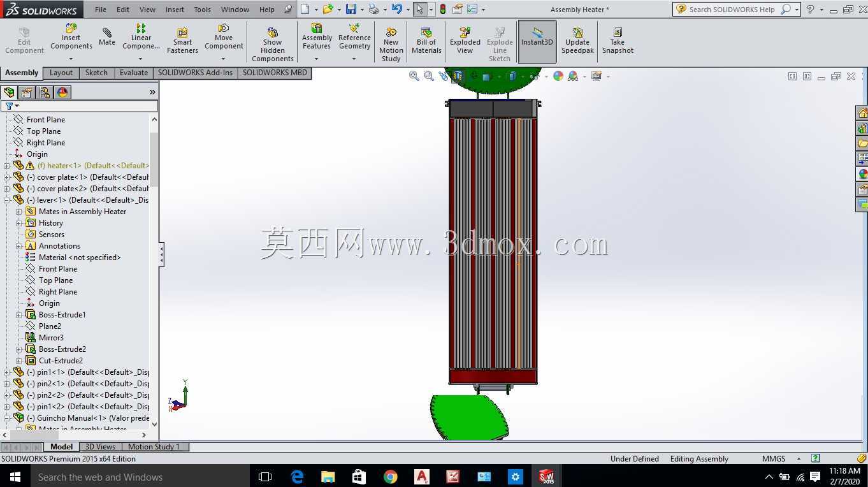868x487 pixels.
Task: Expand Annotations folder
Action: coord(19,246)
